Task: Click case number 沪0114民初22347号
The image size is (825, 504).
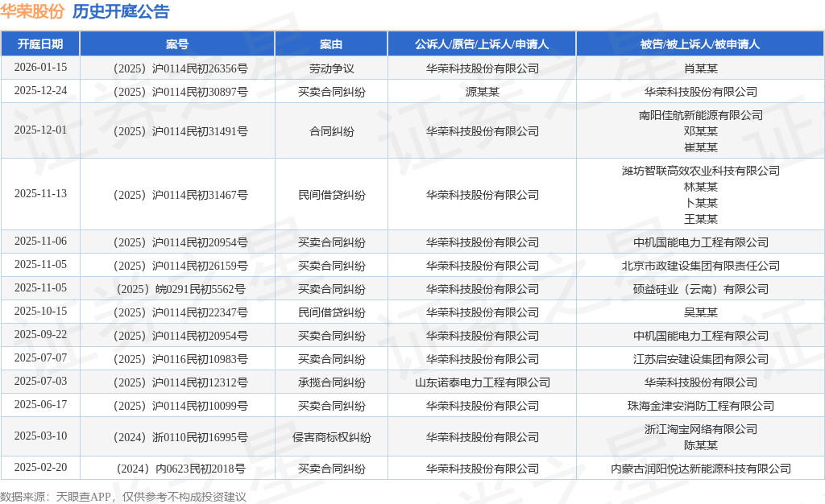Action: point(180,312)
